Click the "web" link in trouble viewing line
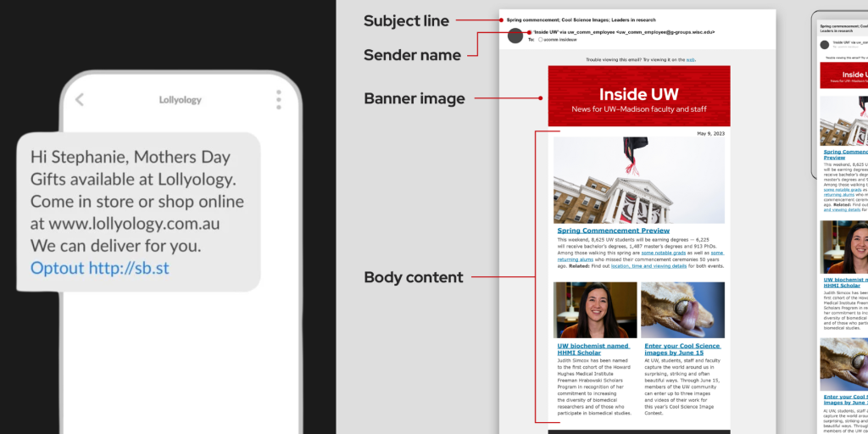Image resolution: width=868 pixels, height=434 pixels. (690, 59)
